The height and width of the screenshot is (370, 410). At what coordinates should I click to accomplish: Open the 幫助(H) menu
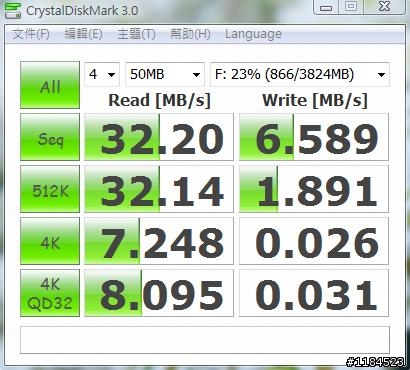click(190, 34)
